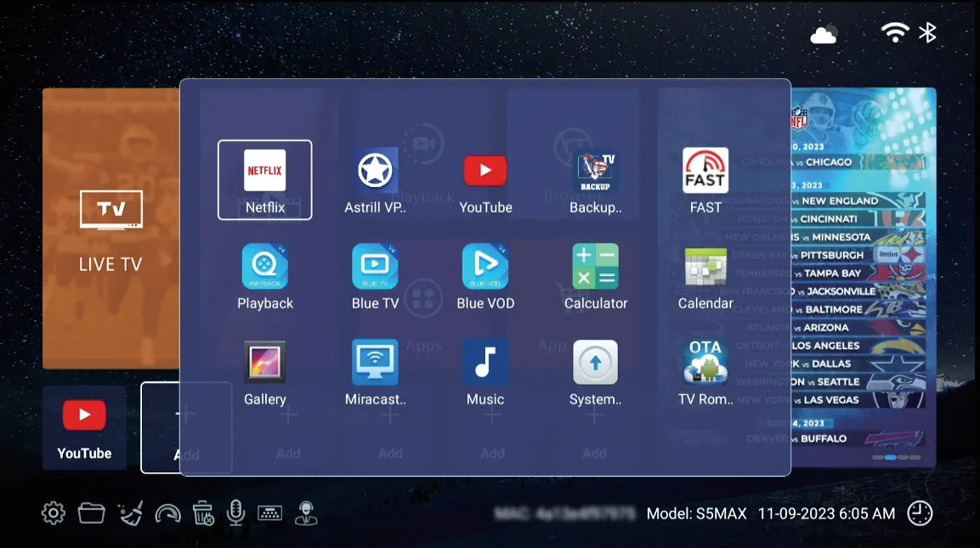The width and height of the screenshot is (980, 548).
Task: Launch the FAST app
Action: [705, 181]
